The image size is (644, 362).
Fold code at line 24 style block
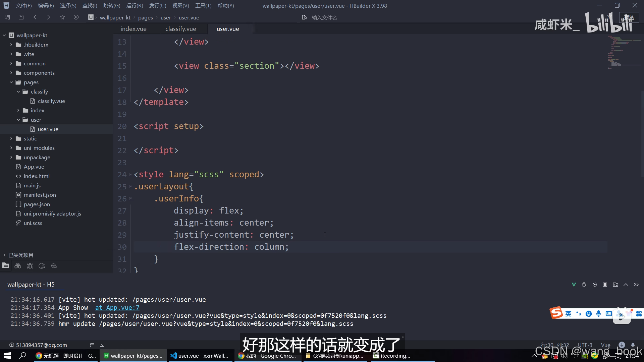131,175
